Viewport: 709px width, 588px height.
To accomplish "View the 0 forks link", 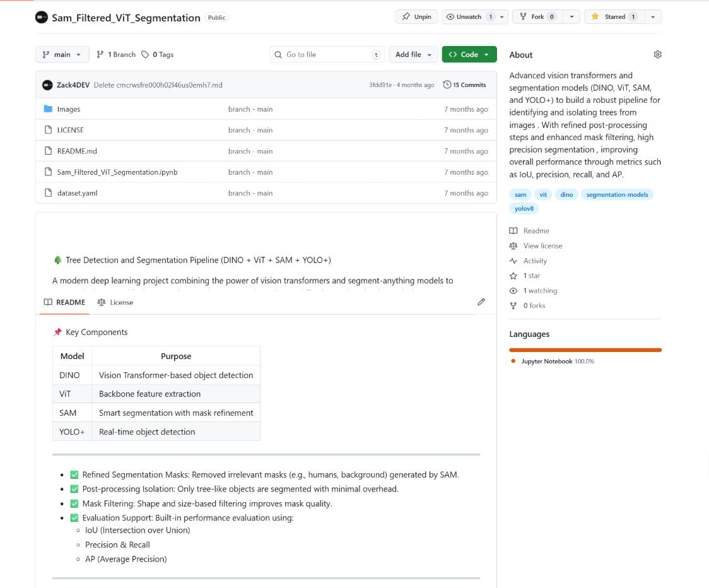I will pos(527,305).
